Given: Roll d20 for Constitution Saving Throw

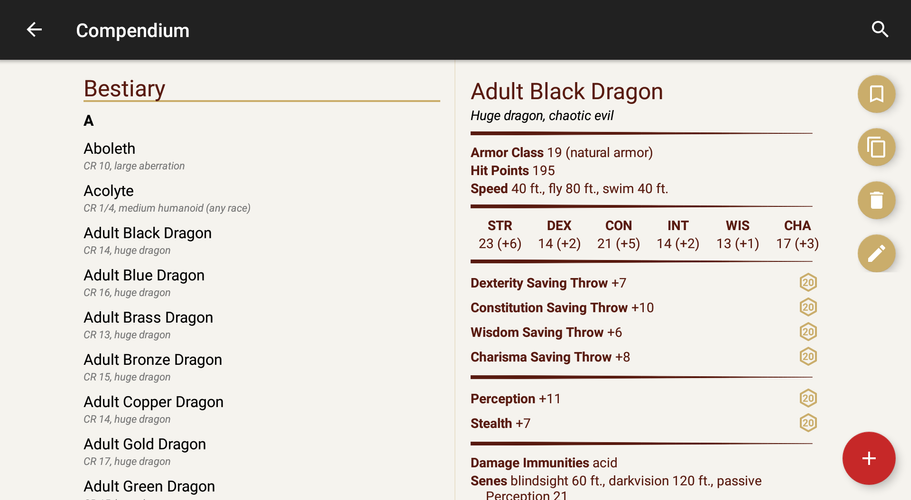Looking at the screenshot, I should 808,307.
